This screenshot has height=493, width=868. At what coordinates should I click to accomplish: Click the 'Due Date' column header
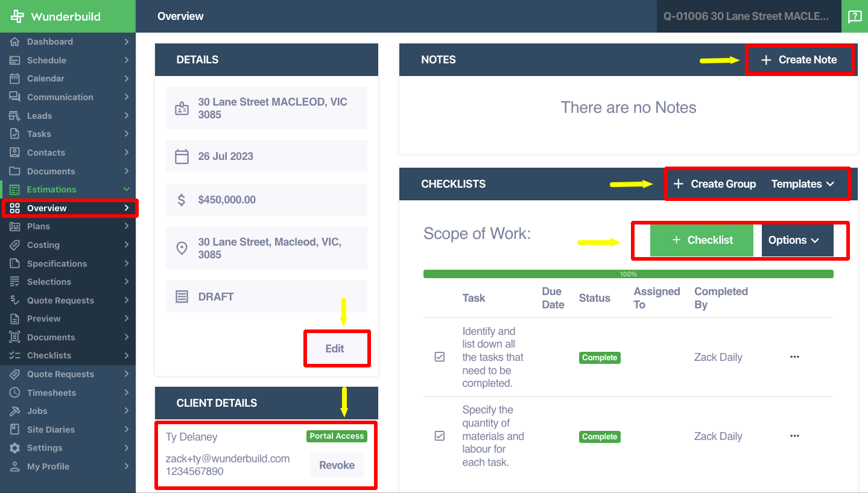553,298
